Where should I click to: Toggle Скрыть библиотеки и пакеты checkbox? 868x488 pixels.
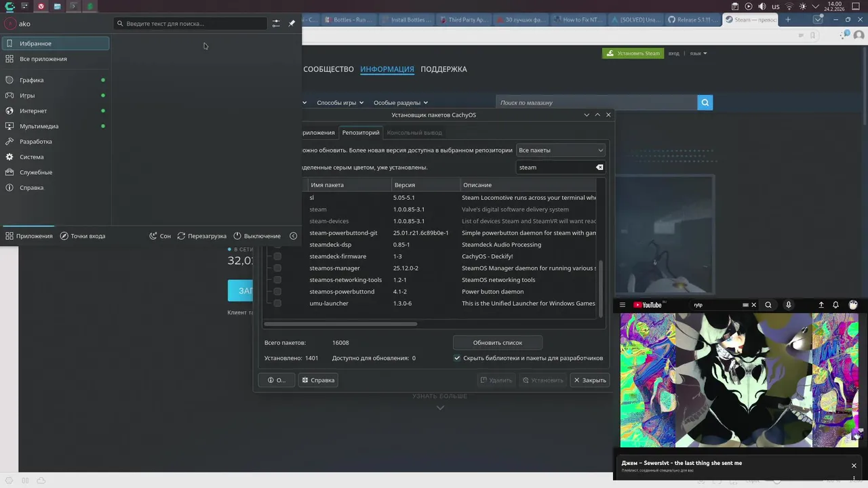coord(457,358)
